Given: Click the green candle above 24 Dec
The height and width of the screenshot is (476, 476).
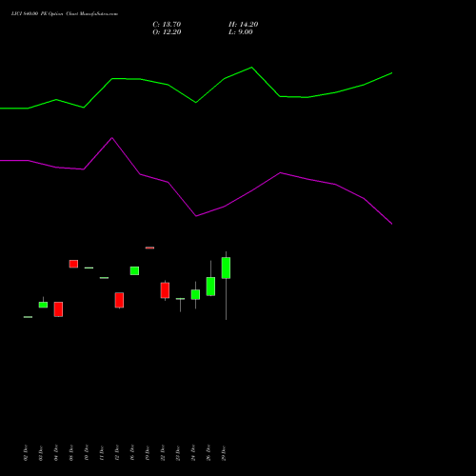Looking at the screenshot, I should coord(195,294).
